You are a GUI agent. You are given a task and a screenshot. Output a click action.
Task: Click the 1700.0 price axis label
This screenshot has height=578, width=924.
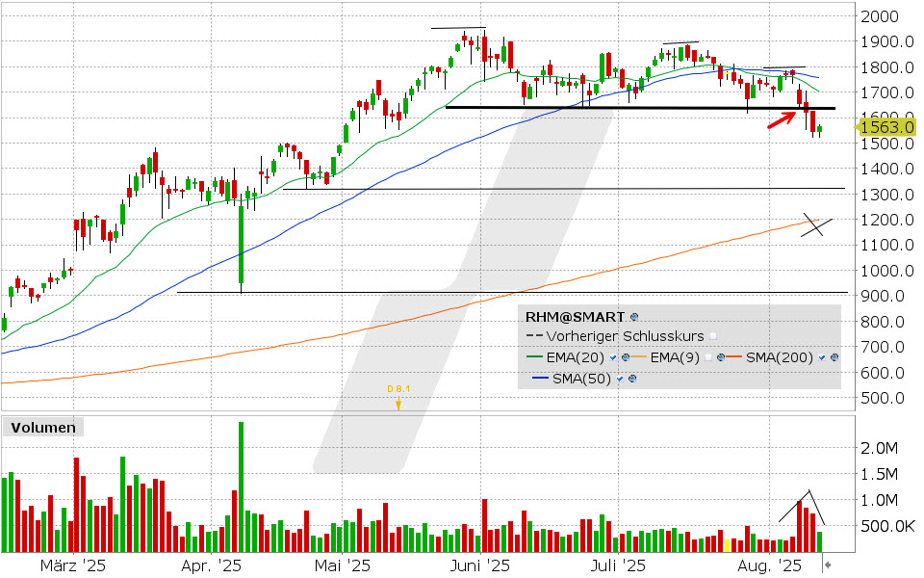coord(886,92)
